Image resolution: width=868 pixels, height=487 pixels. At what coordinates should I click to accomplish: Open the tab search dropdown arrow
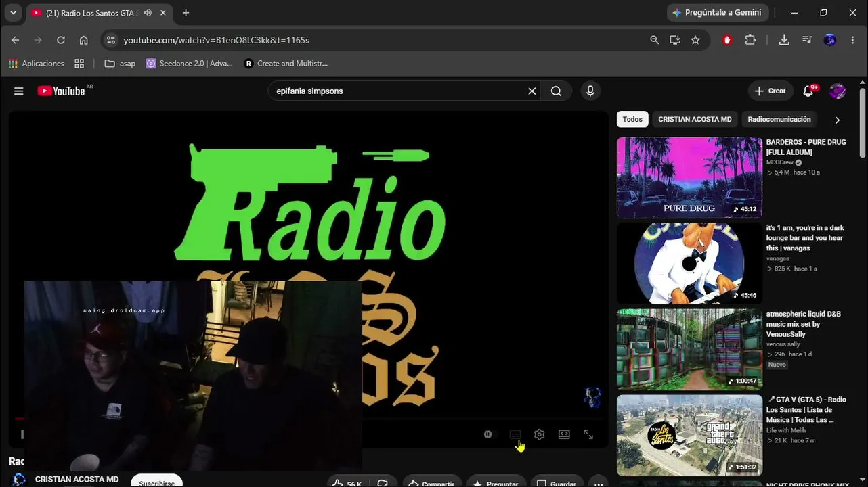(x=13, y=13)
